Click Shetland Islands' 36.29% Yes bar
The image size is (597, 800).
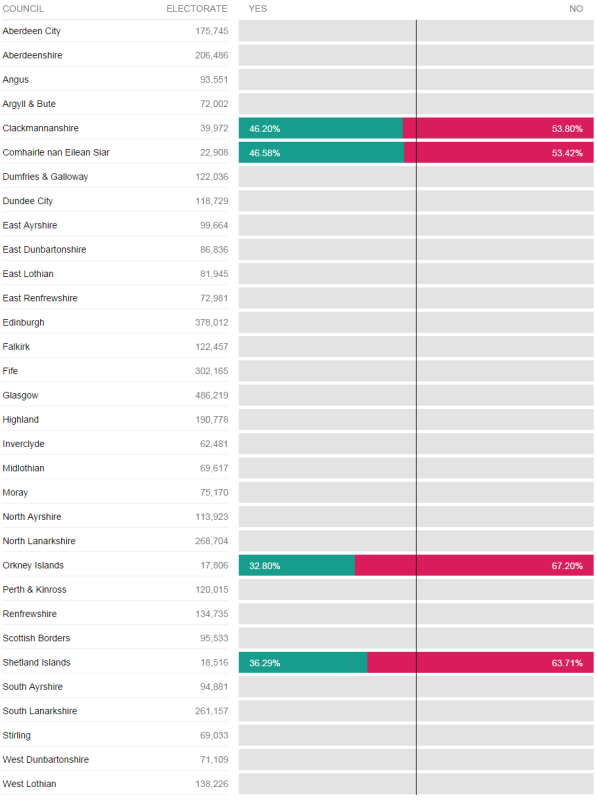click(x=303, y=662)
